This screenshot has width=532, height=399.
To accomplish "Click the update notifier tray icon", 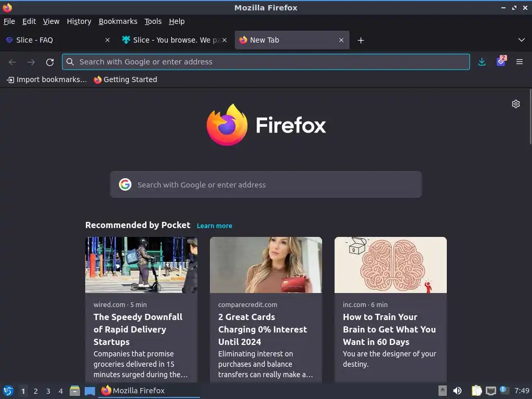I will (504, 390).
